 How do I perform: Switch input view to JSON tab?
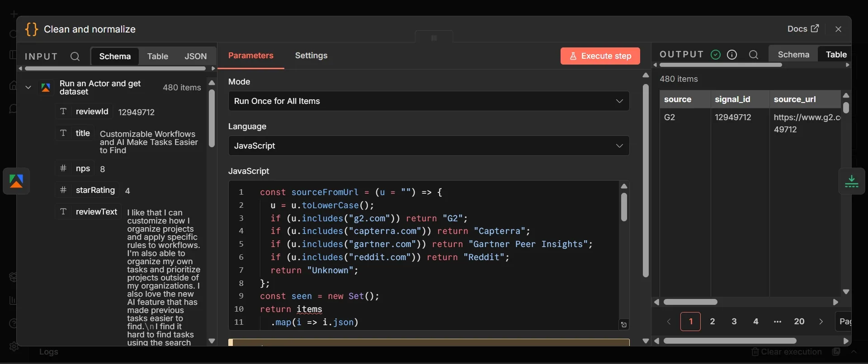[x=196, y=56]
